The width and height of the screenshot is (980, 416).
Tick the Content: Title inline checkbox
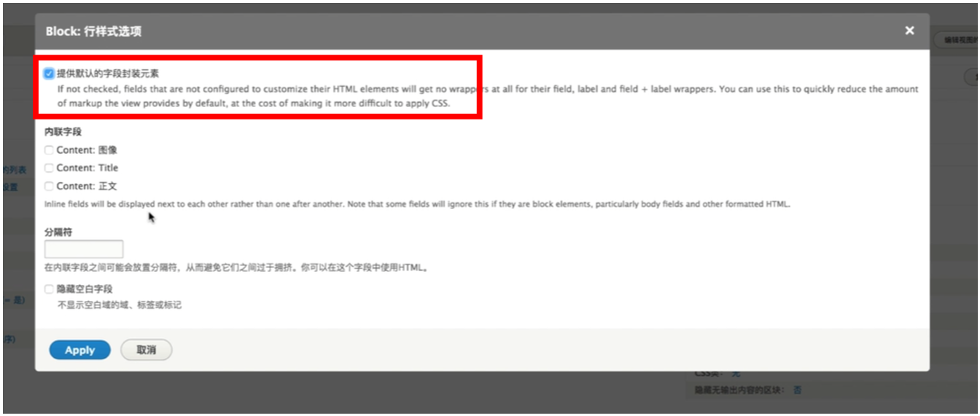[49, 168]
